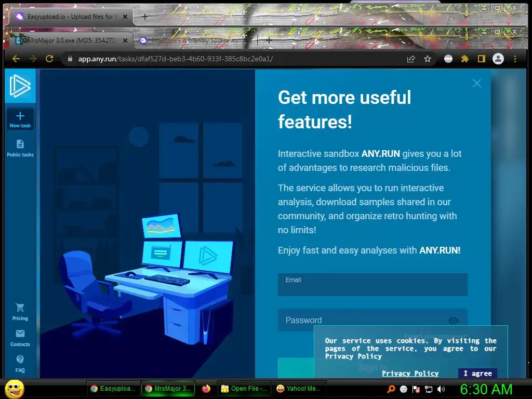This screenshot has height=399, width=532.
Task: Open Chrome three-dot menu
Action: pos(515,59)
